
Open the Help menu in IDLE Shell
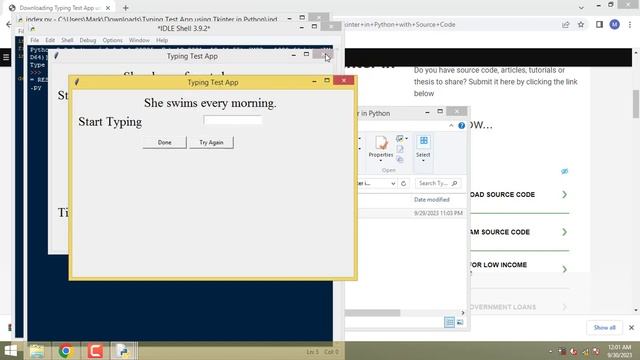(x=162, y=40)
